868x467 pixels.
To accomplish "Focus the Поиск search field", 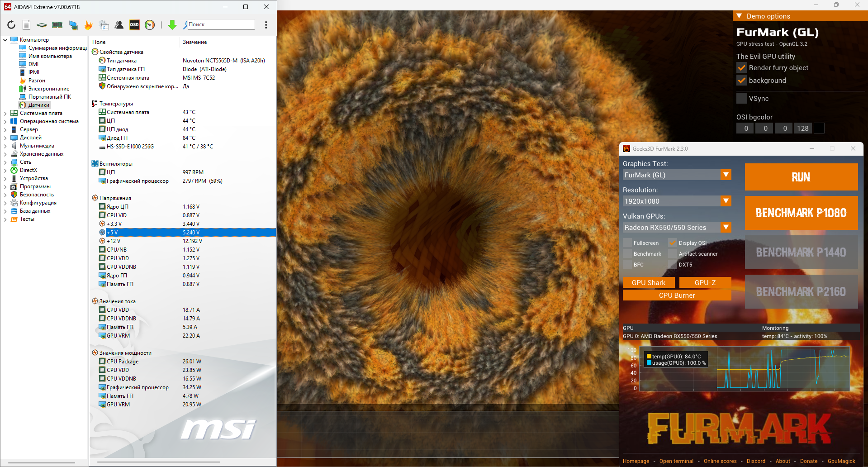I will 220,24.
